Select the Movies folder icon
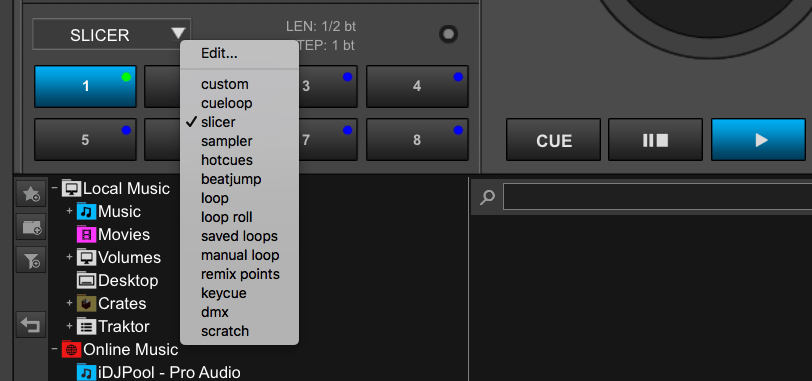The width and height of the screenshot is (812, 381). (x=86, y=235)
